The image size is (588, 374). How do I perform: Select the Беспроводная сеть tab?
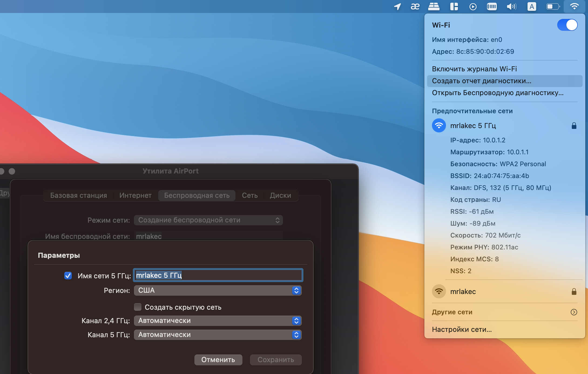click(x=197, y=195)
